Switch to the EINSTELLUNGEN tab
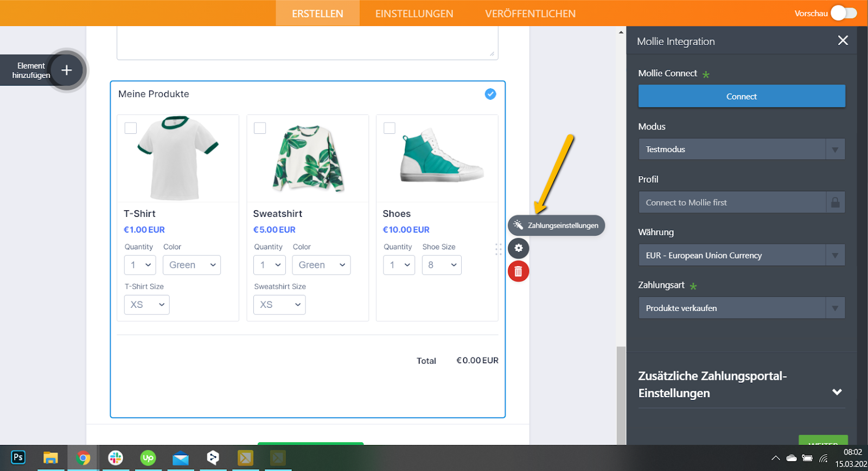The image size is (868, 471). (414, 14)
